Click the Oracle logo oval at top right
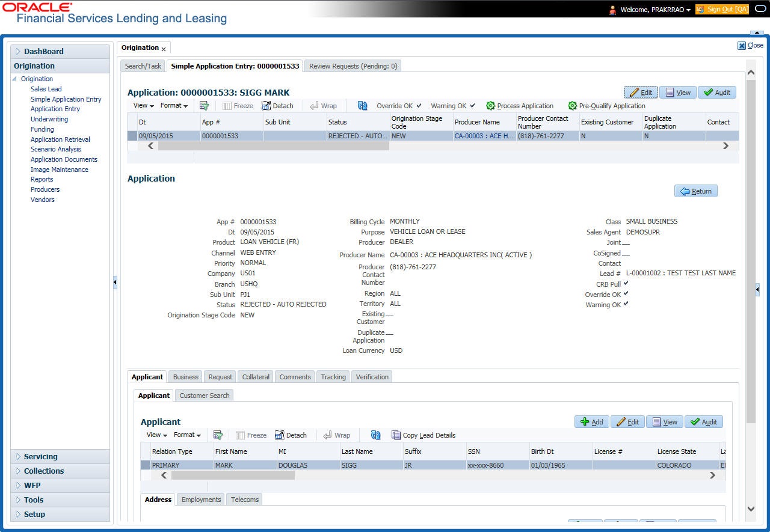The width and height of the screenshot is (770, 532). [760, 9]
